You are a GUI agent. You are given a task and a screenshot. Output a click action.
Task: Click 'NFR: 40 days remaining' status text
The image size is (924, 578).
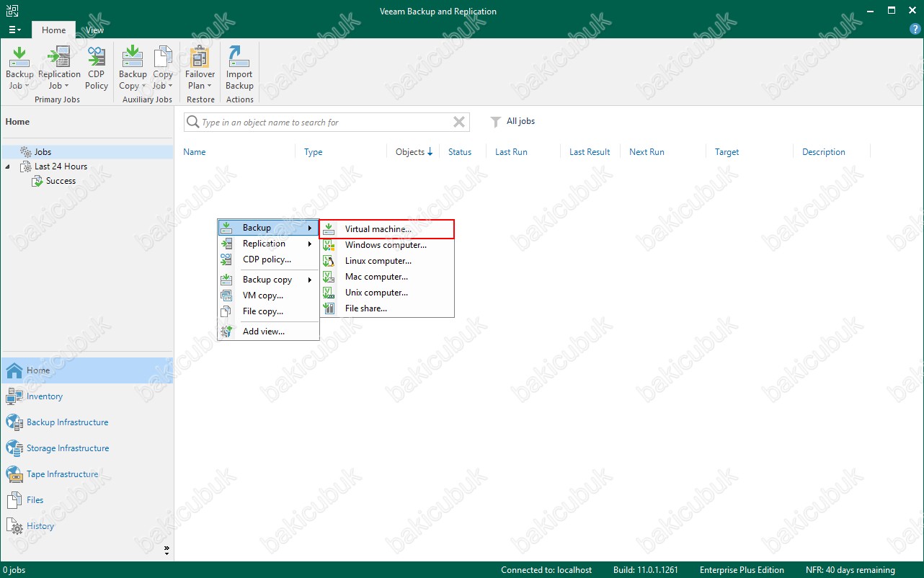850,570
